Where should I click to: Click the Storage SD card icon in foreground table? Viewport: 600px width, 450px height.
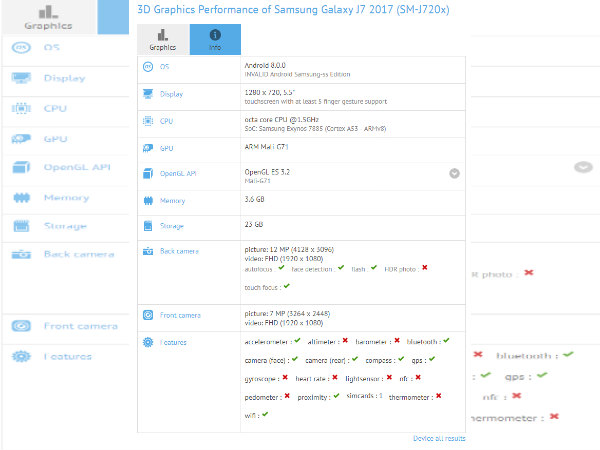(148, 226)
